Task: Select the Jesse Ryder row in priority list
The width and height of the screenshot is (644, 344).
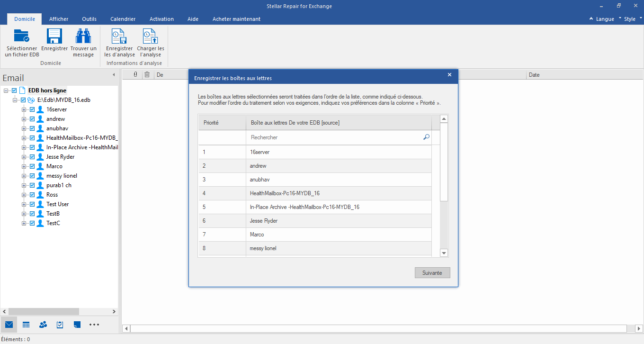Action: (315, 221)
